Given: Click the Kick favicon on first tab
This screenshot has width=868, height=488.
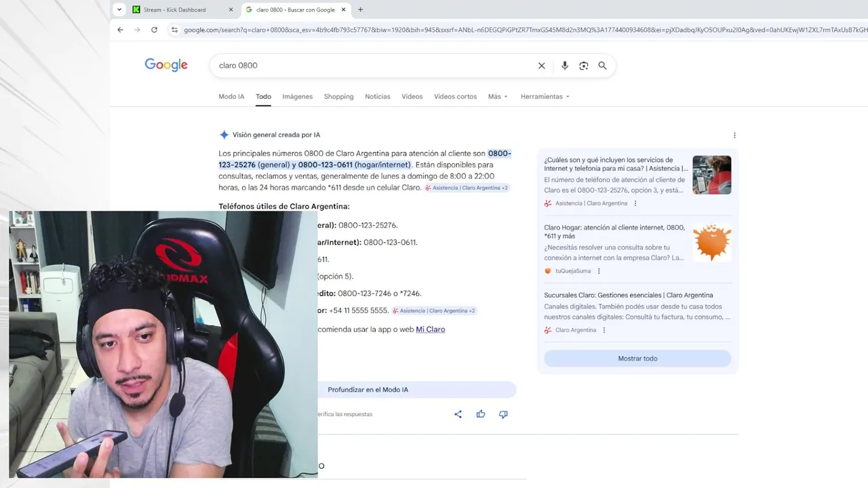Looking at the screenshot, I should click(136, 9).
